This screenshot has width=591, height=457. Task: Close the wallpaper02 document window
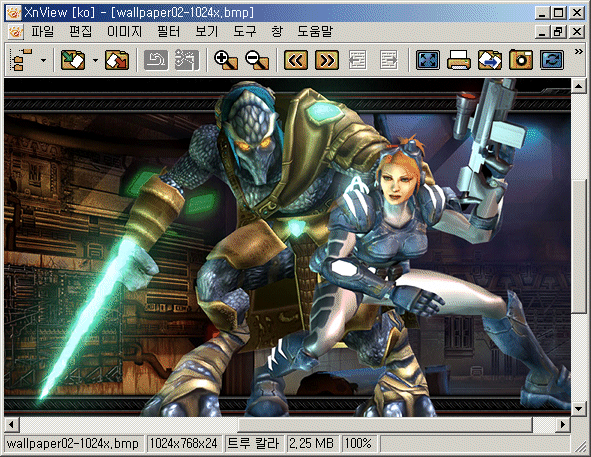click(x=577, y=32)
